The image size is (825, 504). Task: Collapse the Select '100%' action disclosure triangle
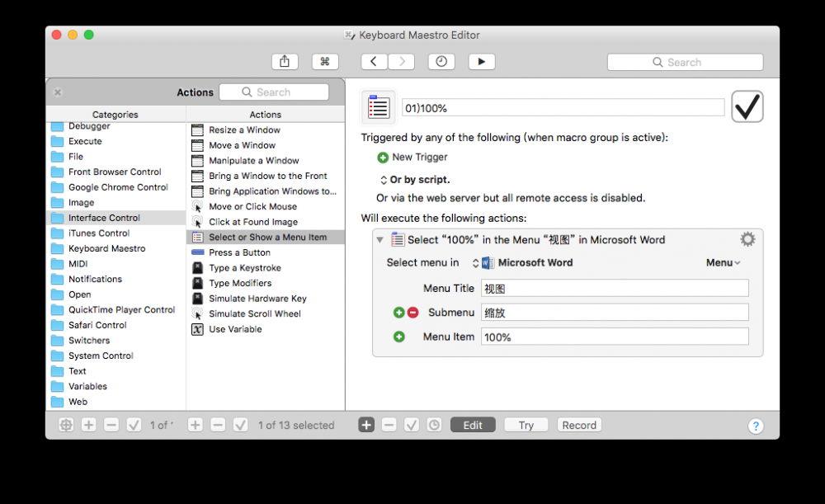click(379, 239)
